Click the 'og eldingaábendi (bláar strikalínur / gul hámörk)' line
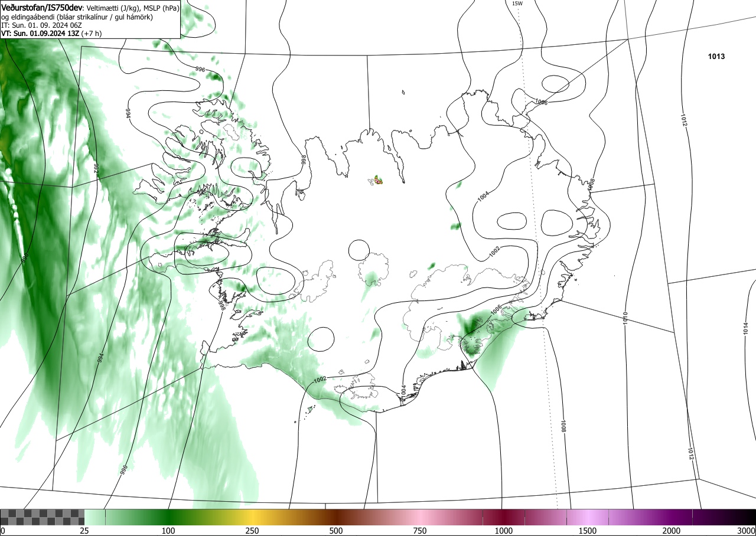756x536 pixels. 77,17
